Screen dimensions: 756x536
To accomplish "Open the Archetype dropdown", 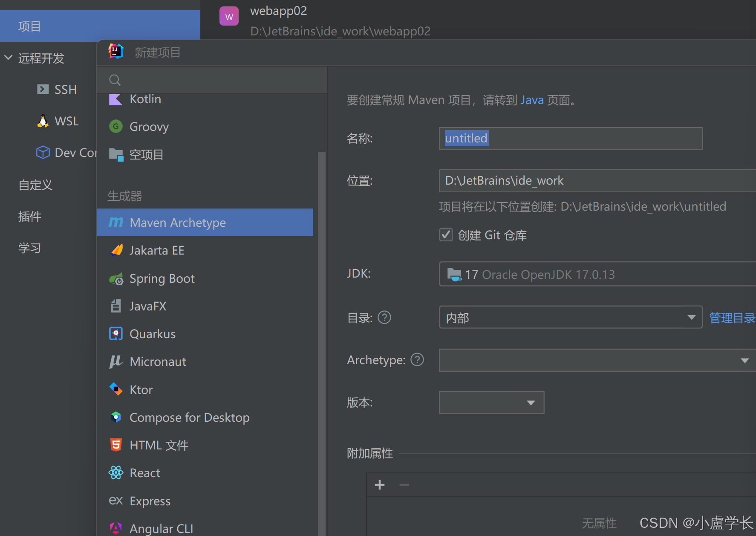I will [x=597, y=360].
